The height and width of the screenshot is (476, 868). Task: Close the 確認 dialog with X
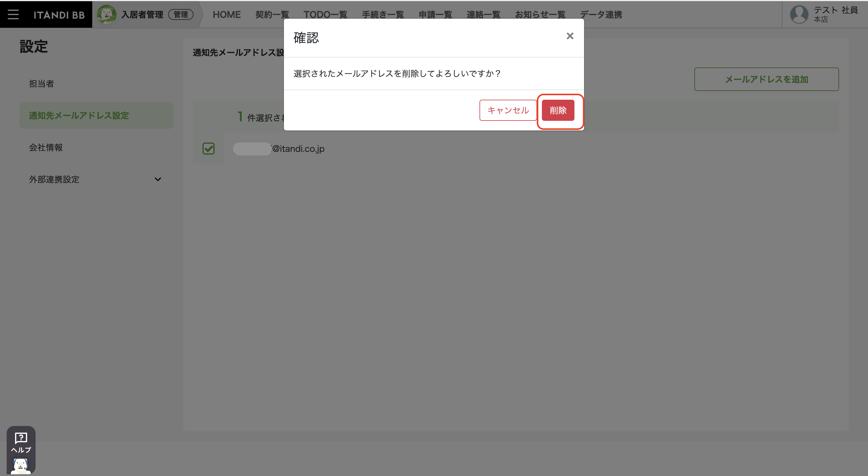point(570,36)
